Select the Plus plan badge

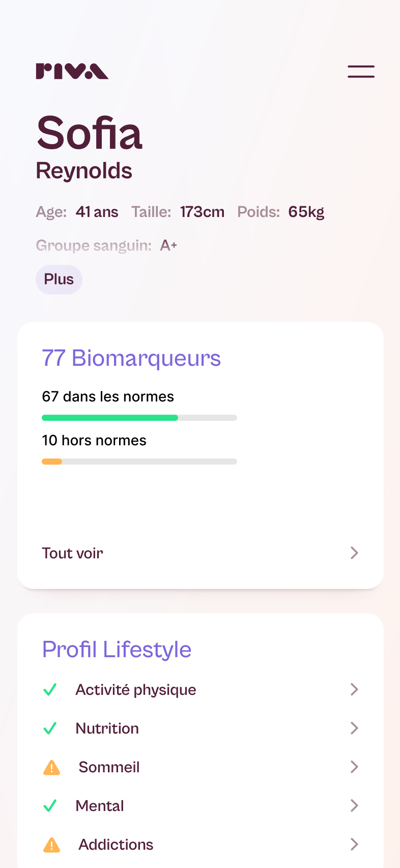59,279
